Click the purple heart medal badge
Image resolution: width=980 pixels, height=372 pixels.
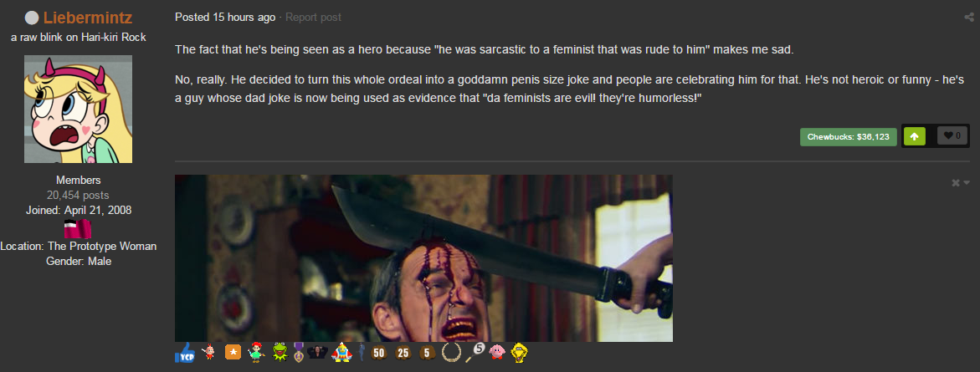298,353
